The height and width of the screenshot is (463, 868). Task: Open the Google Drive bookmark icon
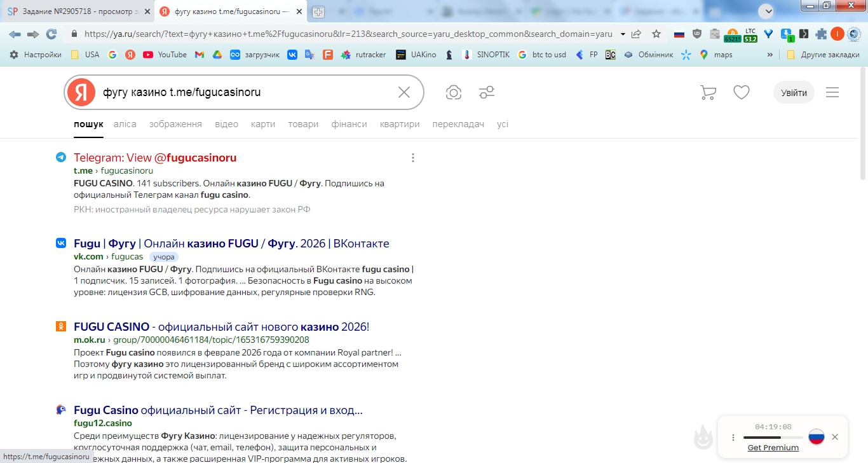tap(217, 55)
